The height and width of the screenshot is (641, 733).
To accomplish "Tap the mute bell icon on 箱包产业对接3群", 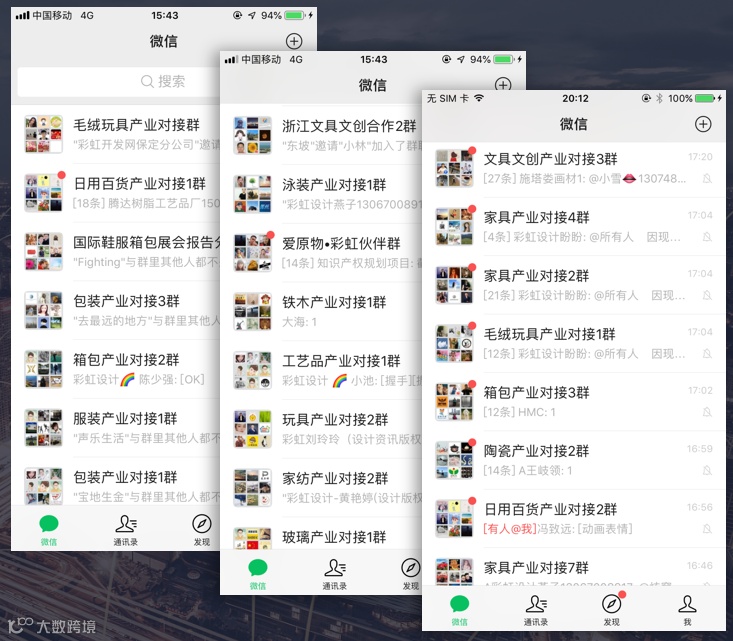I will [x=707, y=412].
